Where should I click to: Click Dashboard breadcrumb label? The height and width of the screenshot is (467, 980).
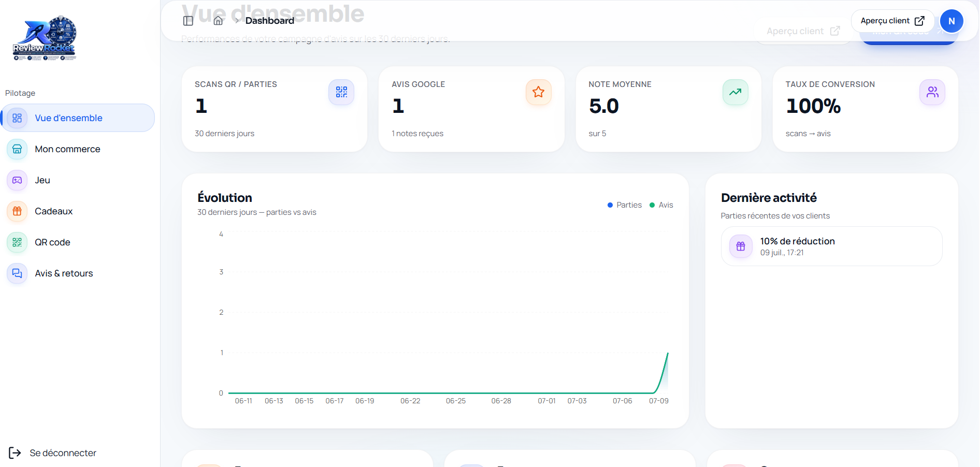click(x=270, y=21)
